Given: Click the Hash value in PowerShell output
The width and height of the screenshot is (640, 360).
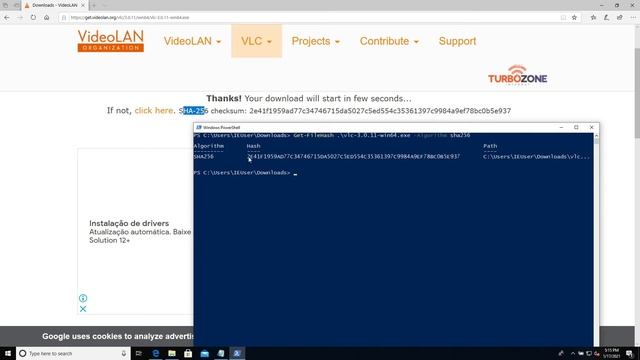Looking at the screenshot, I should tap(353, 156).
